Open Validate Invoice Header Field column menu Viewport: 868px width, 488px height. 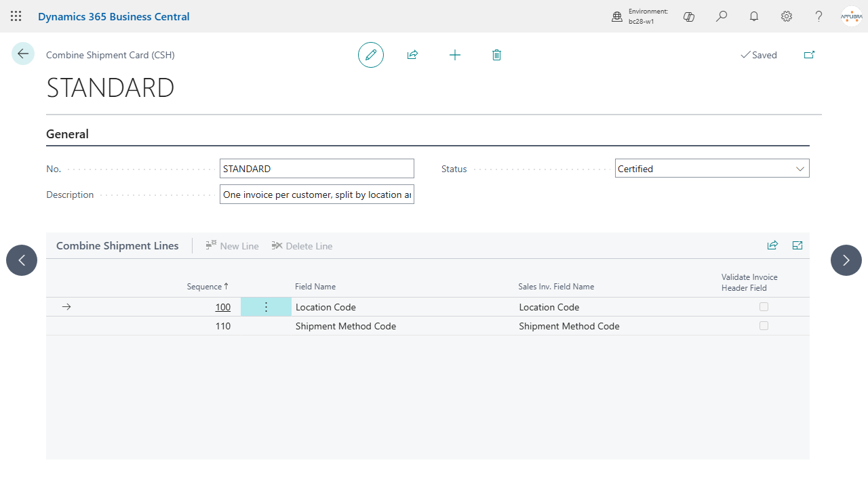tap(749, 282)
